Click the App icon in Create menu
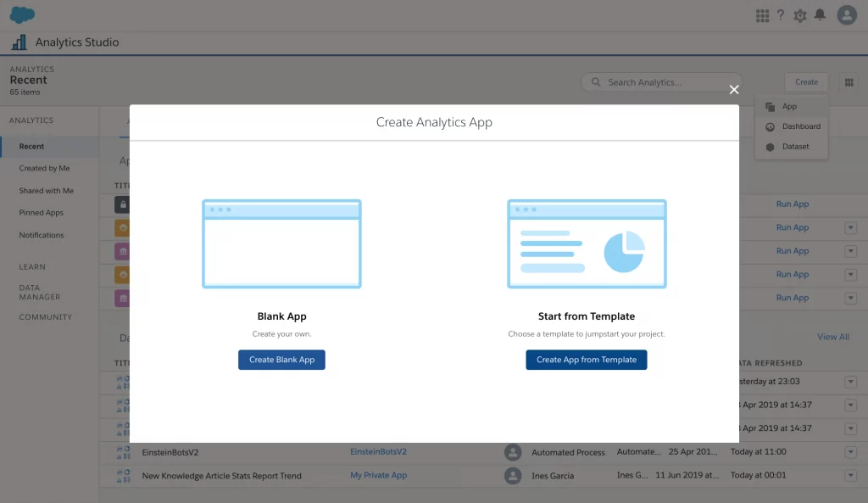 click(770, 106)
